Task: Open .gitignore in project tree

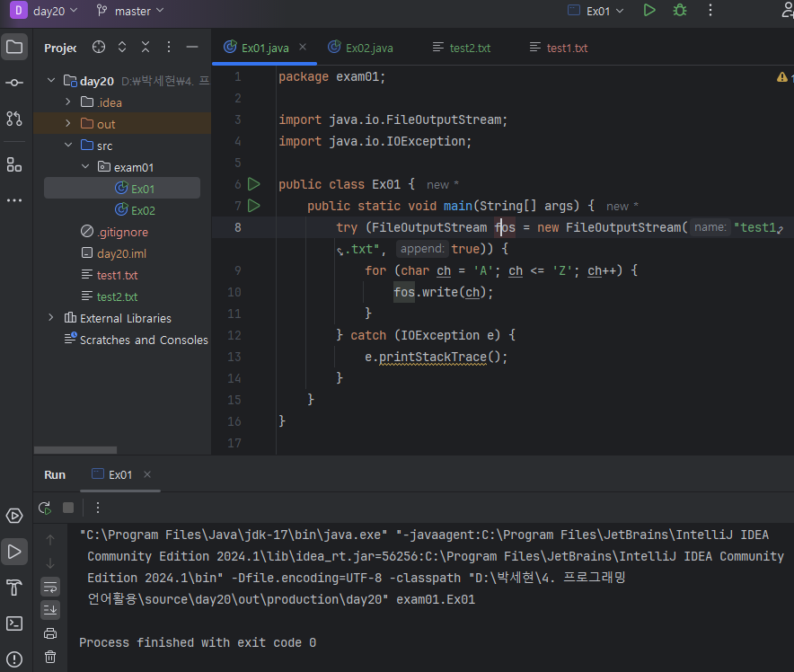Action: click(115, 232)
